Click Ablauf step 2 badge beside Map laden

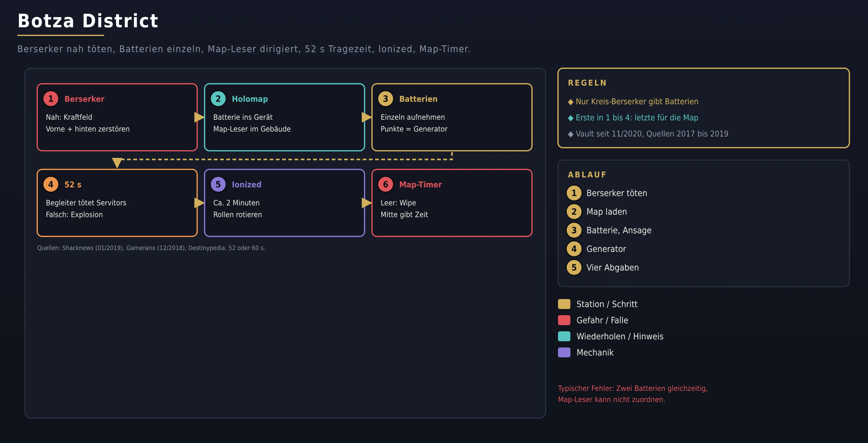pyautogui.click(x=574, y=212)
